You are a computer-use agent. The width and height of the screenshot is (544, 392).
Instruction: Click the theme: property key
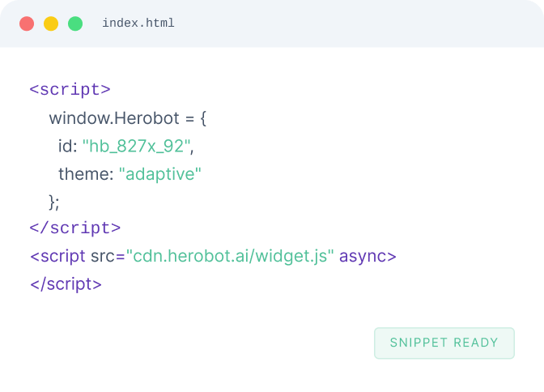click(86, 174)
